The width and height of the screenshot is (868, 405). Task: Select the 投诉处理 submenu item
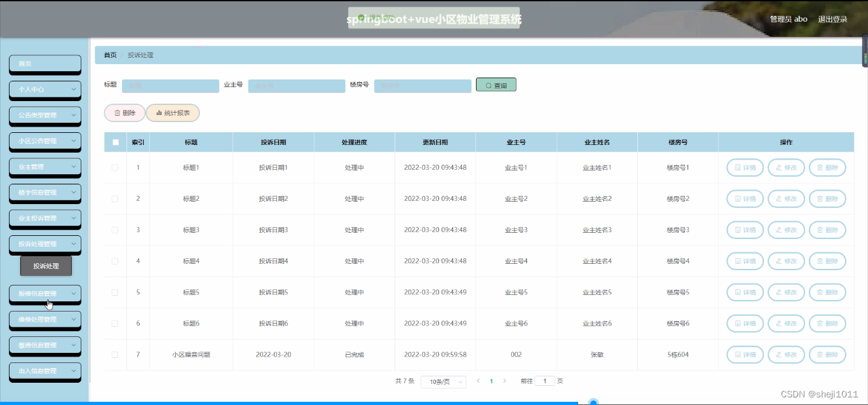click(x=45, y=265)
